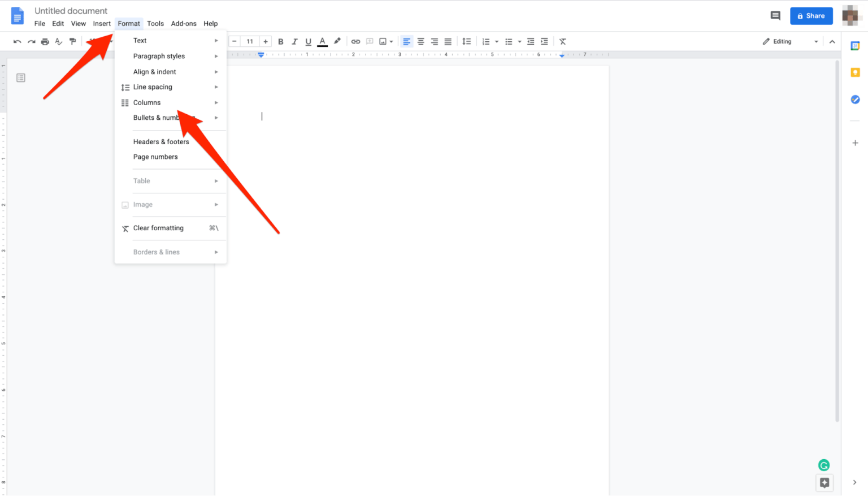Image resolution: width=868 pixels, height=496 pixels.
Task: Open the Tools menu
Action: coord(155,23)
